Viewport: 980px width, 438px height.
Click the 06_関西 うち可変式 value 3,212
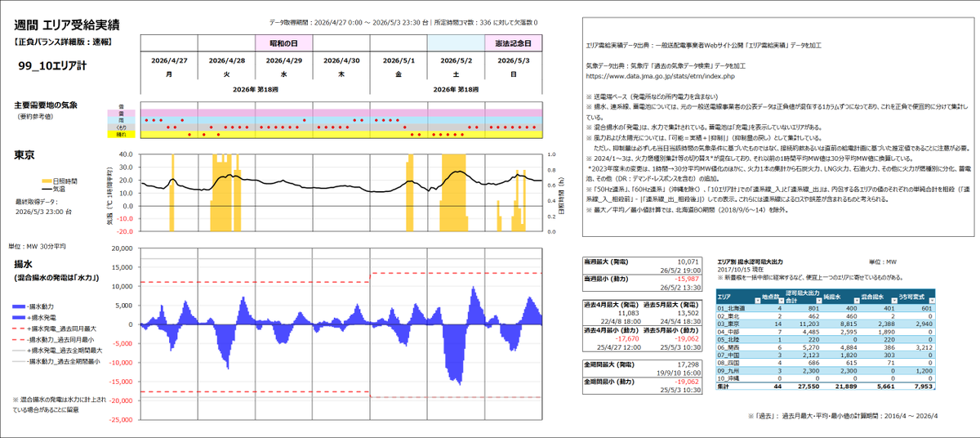(924, 347)
